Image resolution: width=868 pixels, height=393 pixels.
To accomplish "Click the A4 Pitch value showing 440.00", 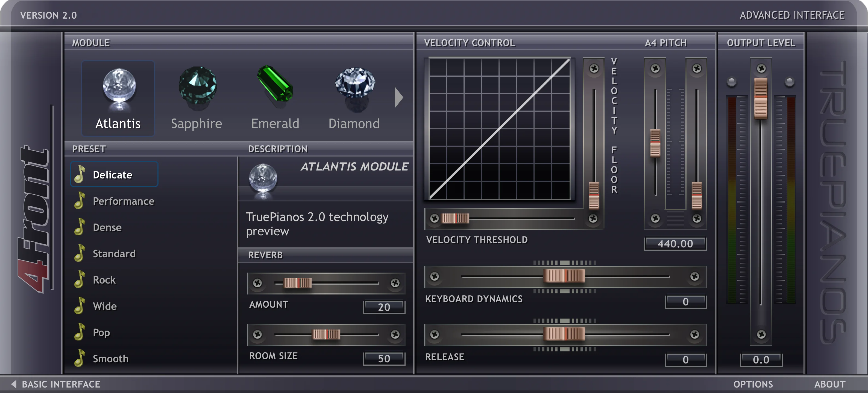I will point(675,244).
